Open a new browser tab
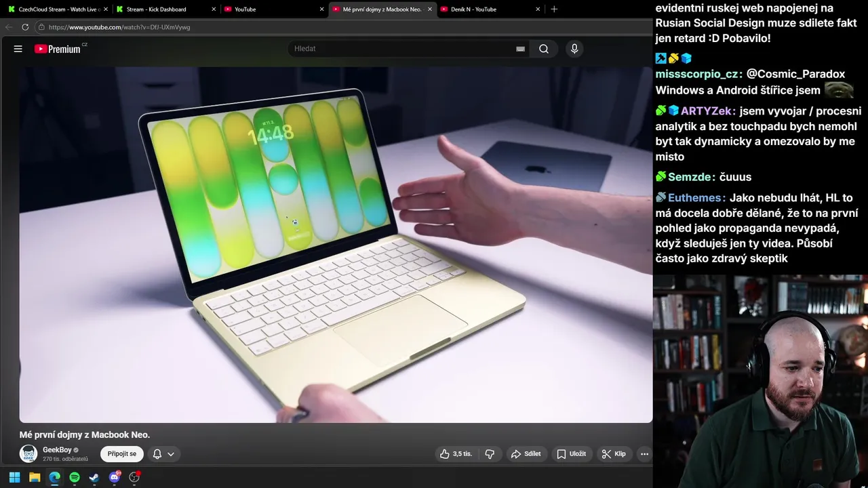The image size is (868, 488). coord(554,9)
